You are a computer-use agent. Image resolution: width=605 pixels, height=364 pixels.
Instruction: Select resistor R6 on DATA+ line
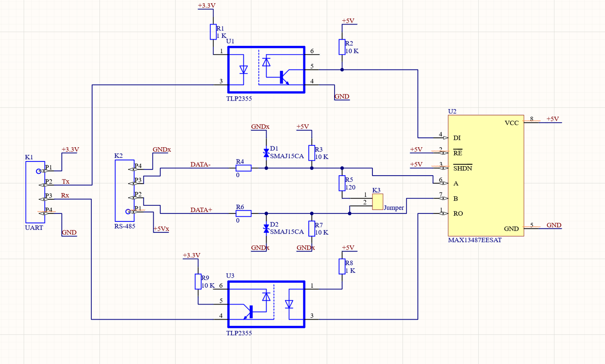[243, 213]
